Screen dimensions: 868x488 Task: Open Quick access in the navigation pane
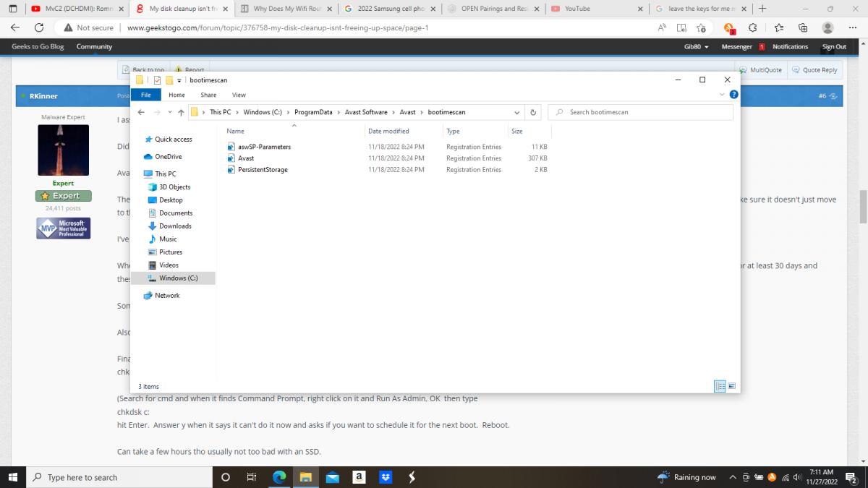(x=173, y=140)
